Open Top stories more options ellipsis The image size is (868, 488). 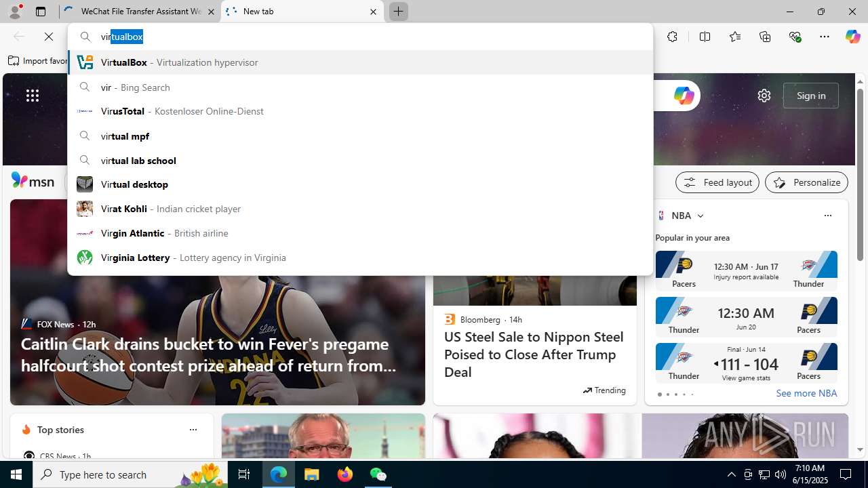pyautogui.click(x=193, y=430)
